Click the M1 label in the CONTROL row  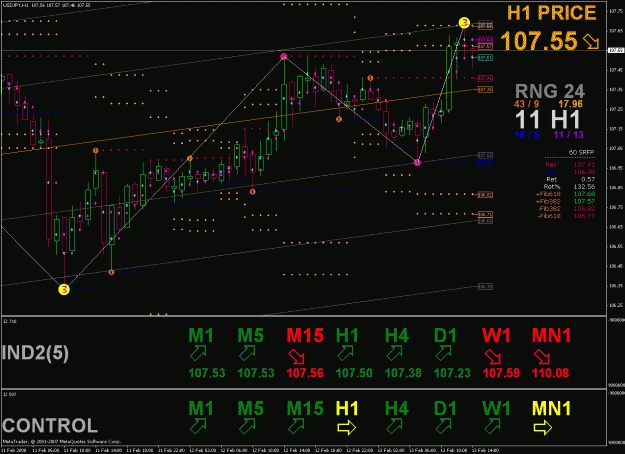(x=201, y=409)
